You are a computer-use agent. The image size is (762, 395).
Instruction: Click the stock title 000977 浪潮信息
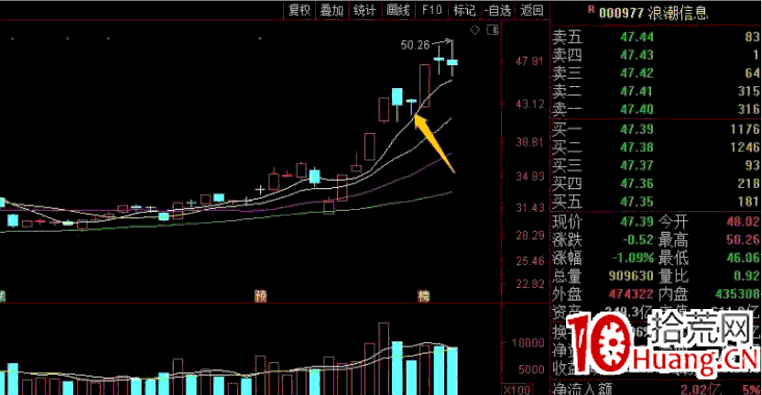pos(653,13)
